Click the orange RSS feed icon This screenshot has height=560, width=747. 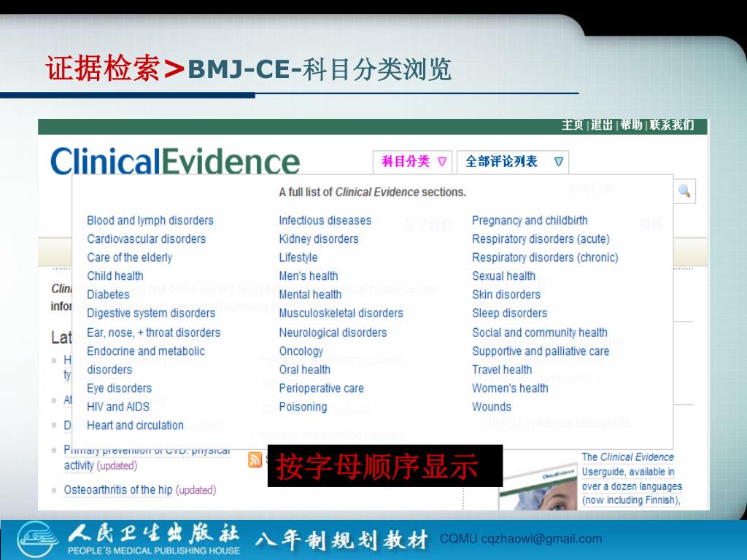tap(255, 459)
